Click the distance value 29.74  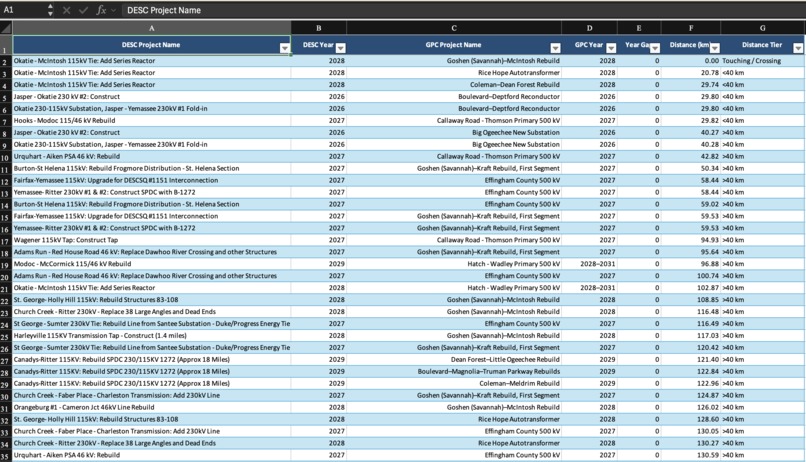[x=710, y=84]
